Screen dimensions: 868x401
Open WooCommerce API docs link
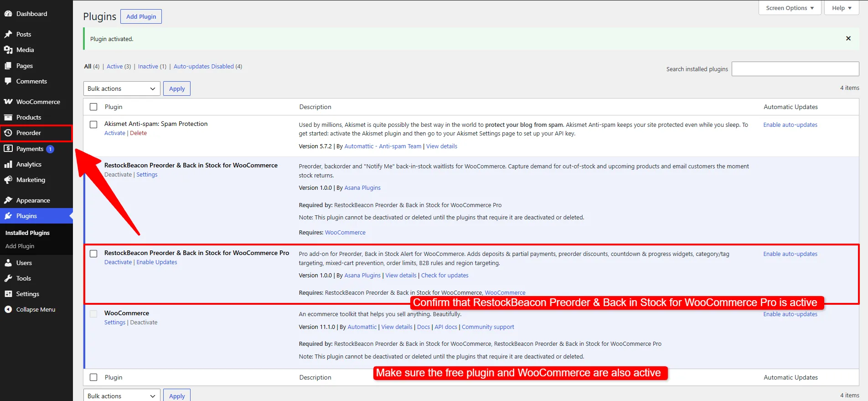point(446,327)
